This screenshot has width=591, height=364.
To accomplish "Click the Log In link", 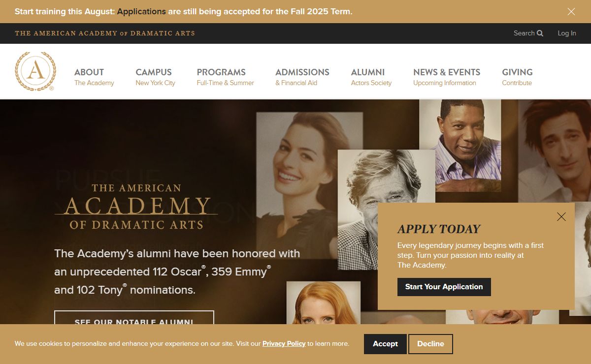I will [x=567, y=33].
